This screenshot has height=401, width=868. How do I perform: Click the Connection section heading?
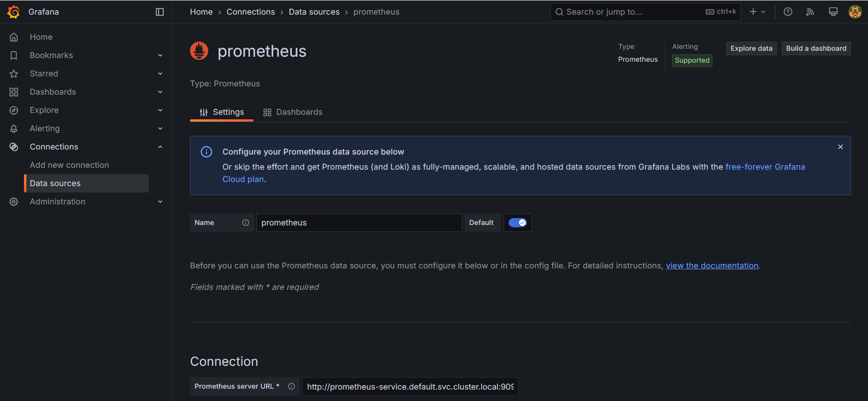224,361
